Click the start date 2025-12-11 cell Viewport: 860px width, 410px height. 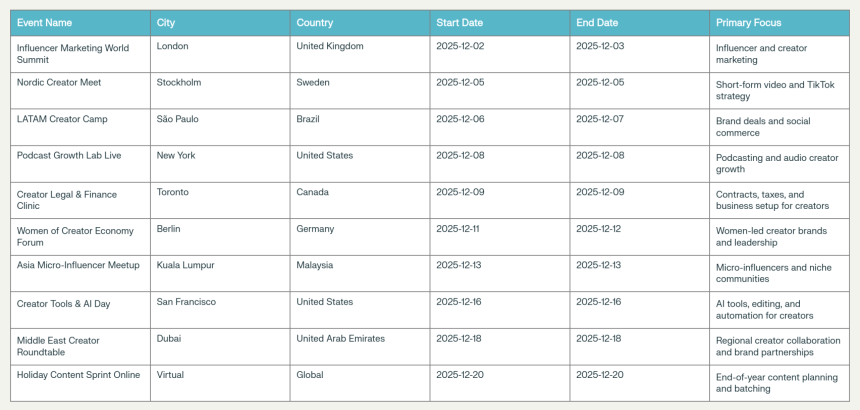pos(459,229)
